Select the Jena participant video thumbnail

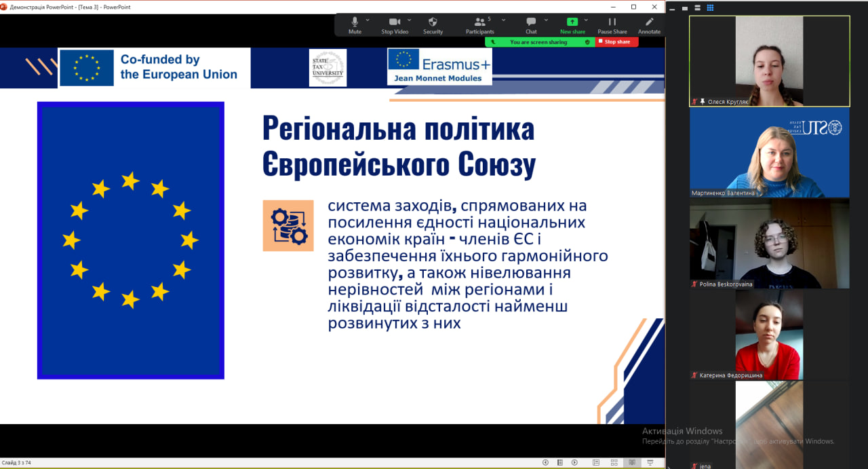769,426
